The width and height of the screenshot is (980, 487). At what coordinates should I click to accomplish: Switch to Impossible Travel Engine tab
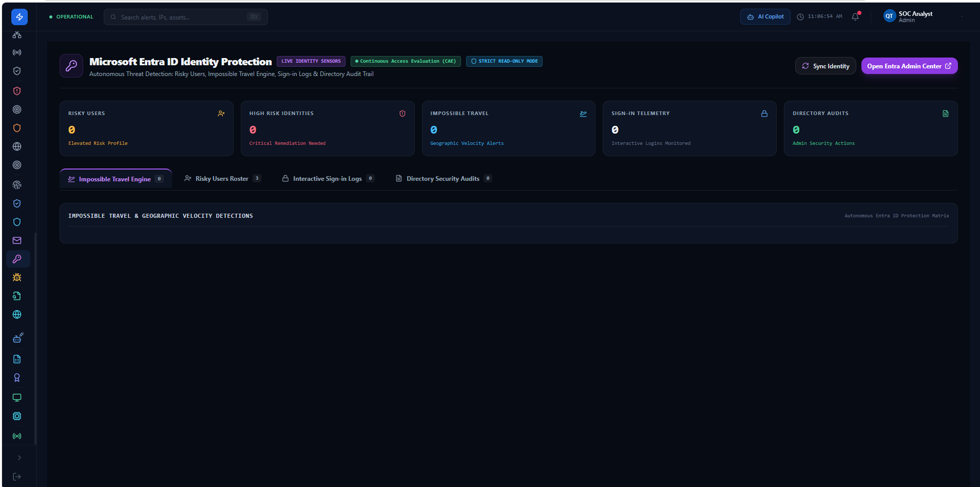116,179
